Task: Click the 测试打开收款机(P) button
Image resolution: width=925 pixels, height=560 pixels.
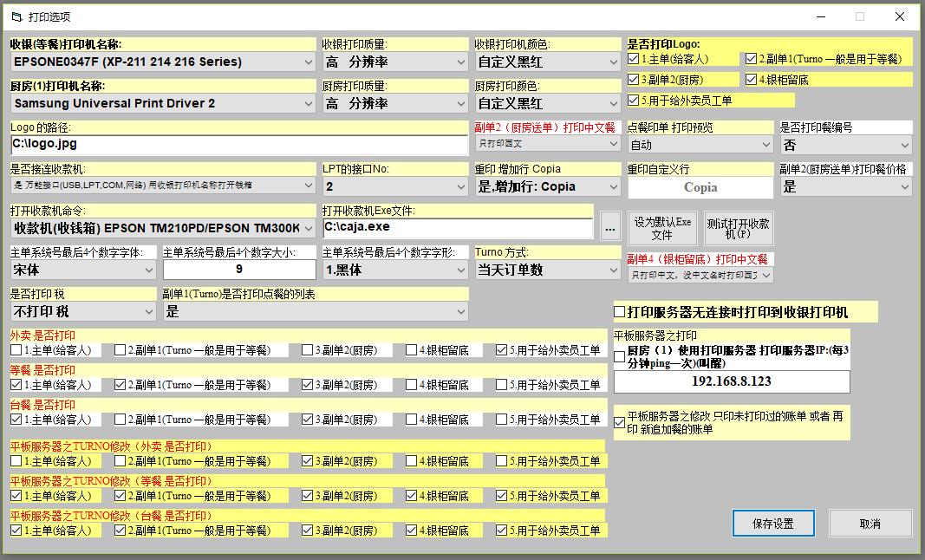Action: (x=739, y=228)
